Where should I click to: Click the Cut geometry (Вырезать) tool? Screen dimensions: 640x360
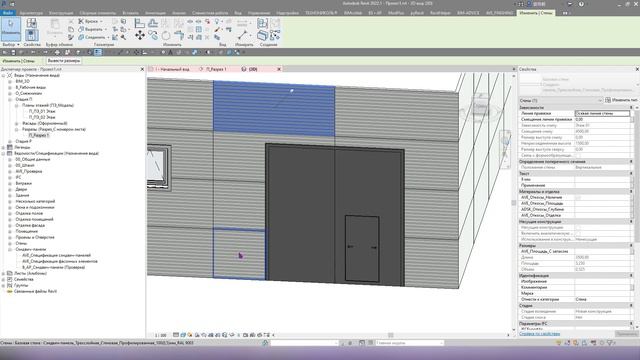[92, 29]
